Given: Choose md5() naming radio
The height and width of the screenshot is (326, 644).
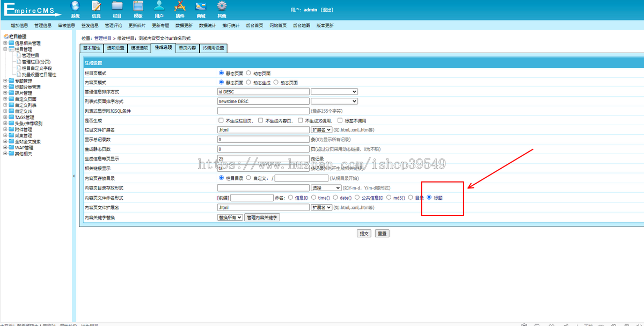Looking at the screenshot, I should [x=389, y=198].
